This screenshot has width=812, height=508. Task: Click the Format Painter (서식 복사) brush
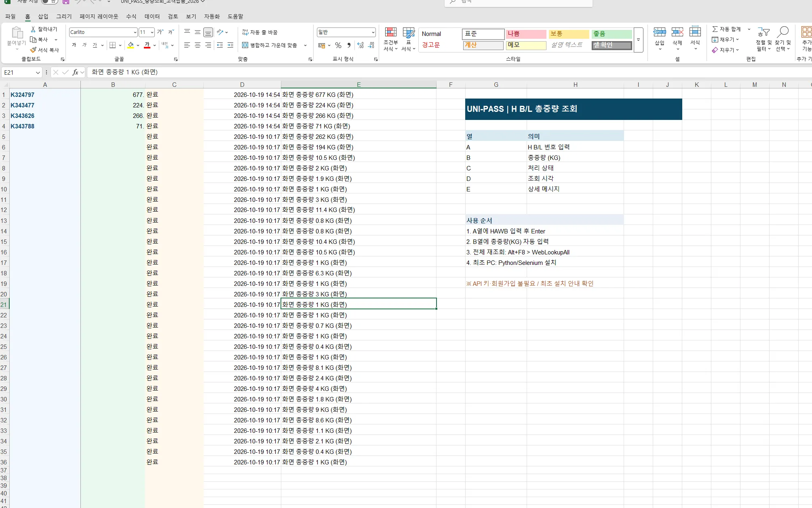33,50
